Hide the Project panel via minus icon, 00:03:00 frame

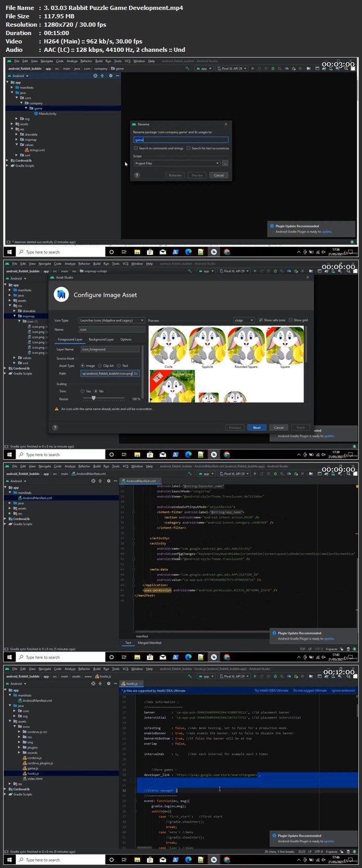coord(117,75)
